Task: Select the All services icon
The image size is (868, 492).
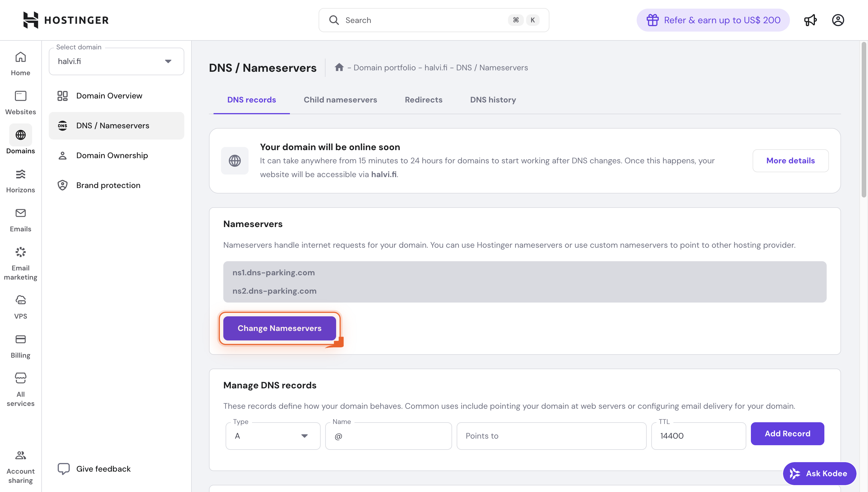Action: (x=20, y=378)
